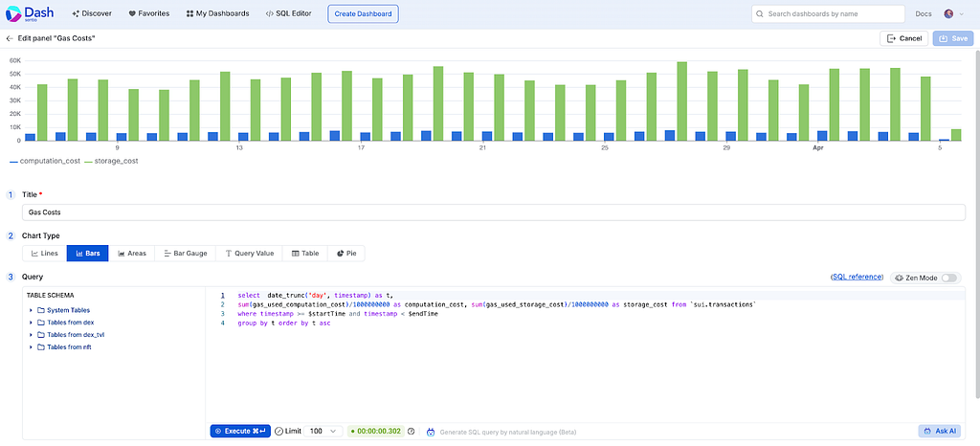Click the Execute query button

240,431
